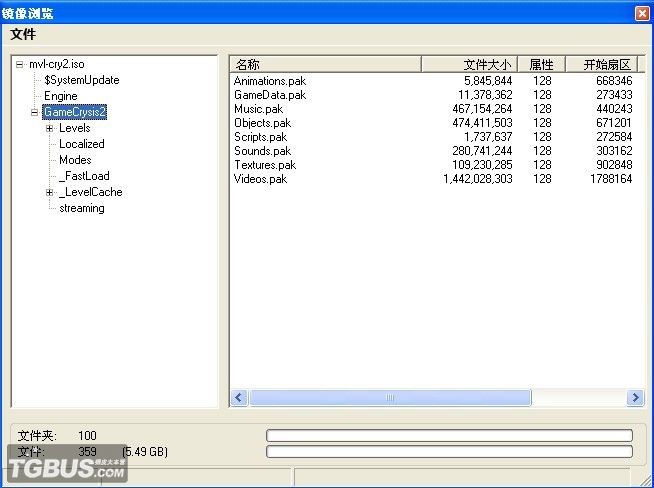Close the 镜像浏览 window

pos(641,12)
